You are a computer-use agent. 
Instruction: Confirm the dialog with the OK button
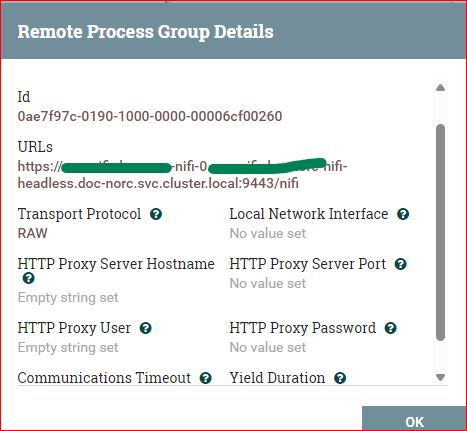click(414, 419)
